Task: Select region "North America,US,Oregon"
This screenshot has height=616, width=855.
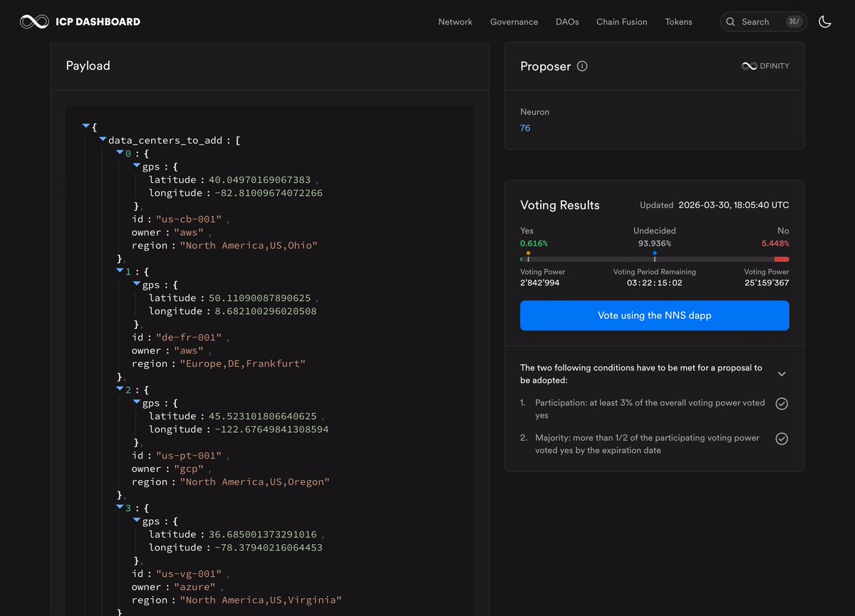Action: (x=254, y=482)
